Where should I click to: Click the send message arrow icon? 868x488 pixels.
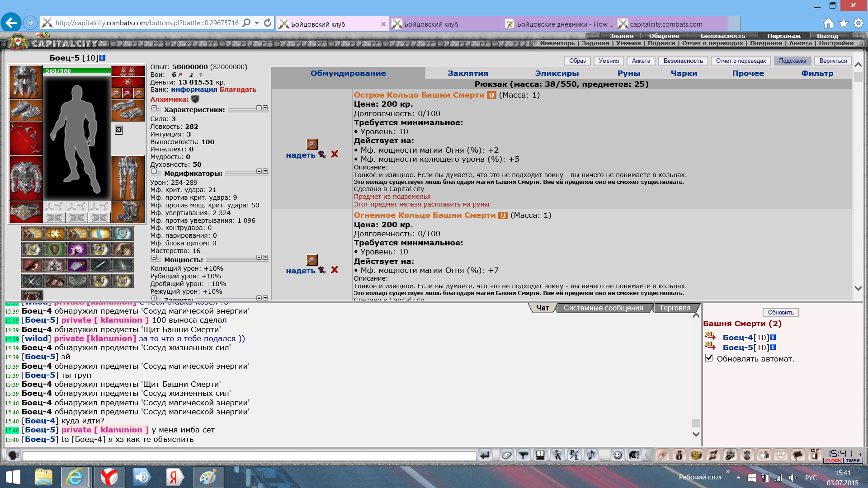point(485,455)
